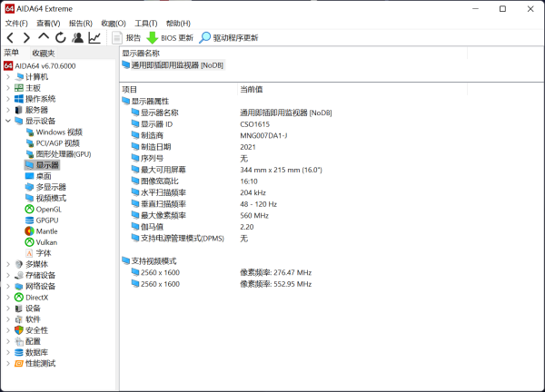
Task: Open the 查看(V) menu
Action: [x=48, y=24]
